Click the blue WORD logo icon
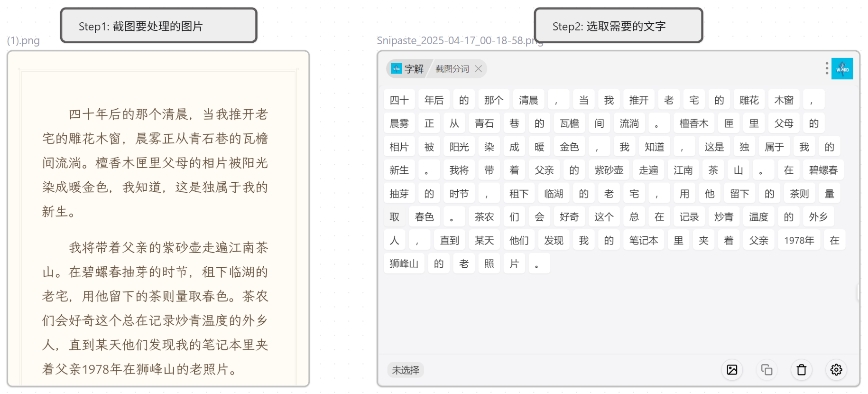Viewport: 868px width, 394px height. tap(842, 69)
